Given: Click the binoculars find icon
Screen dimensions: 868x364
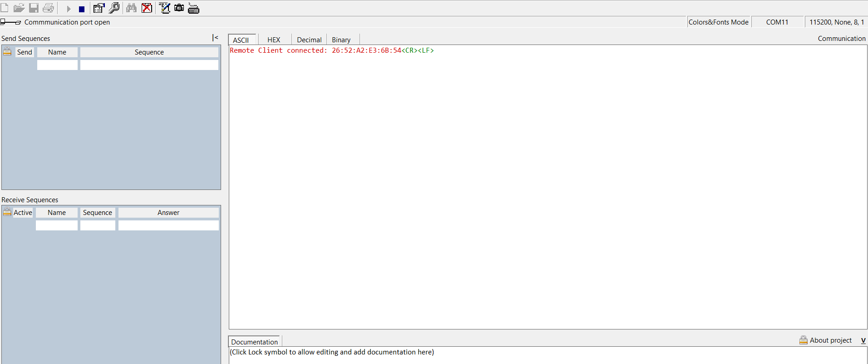Looking at the screenshot, I should (x=131, y=8).
